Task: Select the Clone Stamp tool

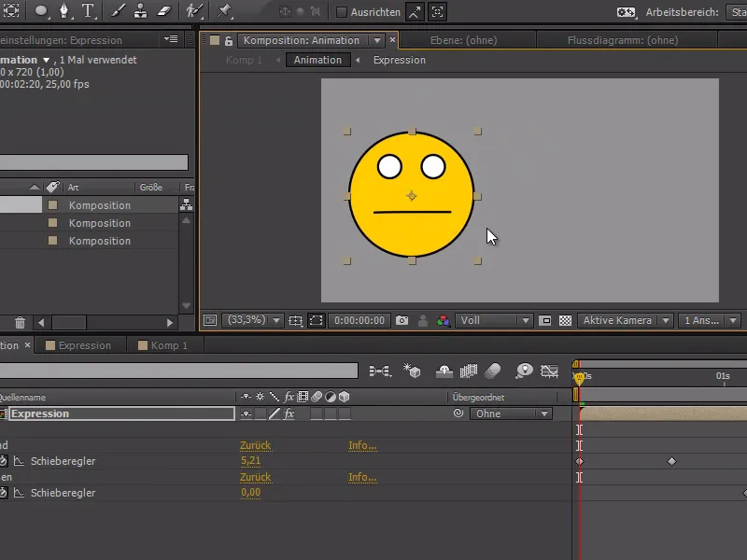Action: pyautogui.click(x=141, y=10)
